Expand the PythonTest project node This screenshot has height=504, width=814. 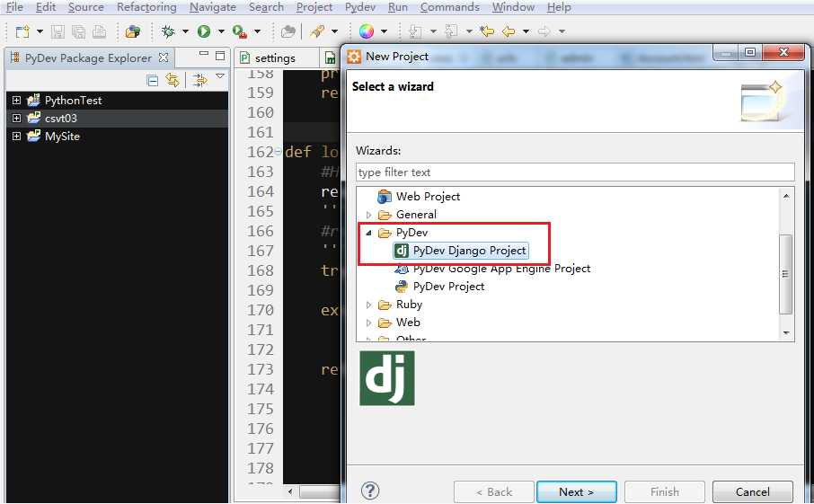[x=16, y=101]
